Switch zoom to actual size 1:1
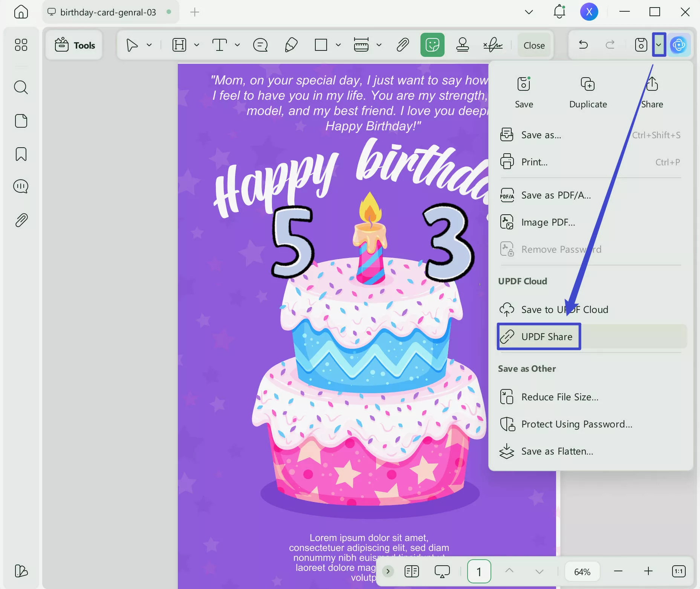This screenshot has width=700, height=589. click(679, 571)
